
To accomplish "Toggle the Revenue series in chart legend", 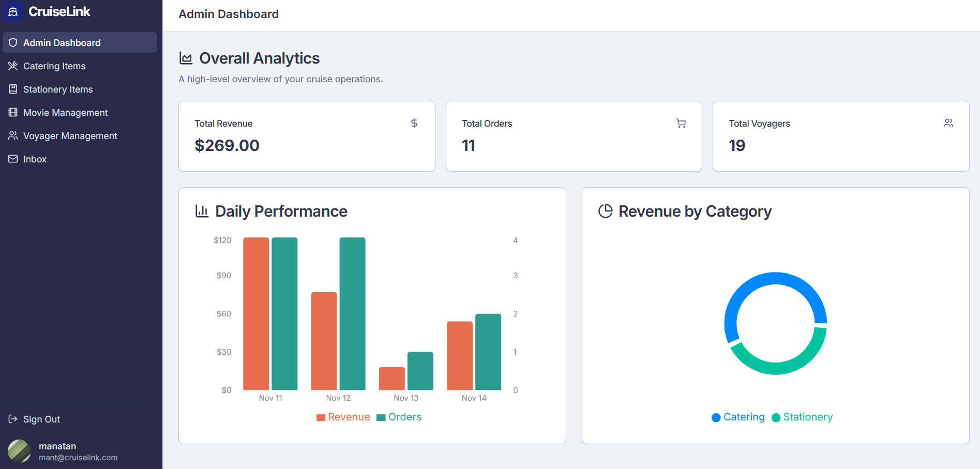I will tap(343, 417).
